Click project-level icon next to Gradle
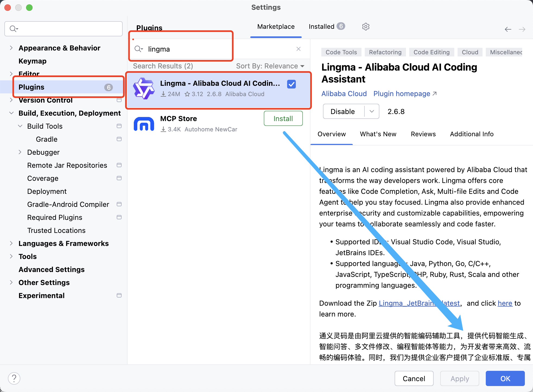Viewport: 533px width, 392px height. [x=119, y=139]
